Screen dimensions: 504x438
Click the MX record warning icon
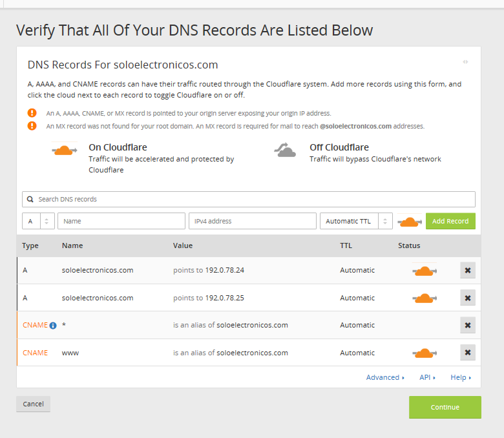32,126
